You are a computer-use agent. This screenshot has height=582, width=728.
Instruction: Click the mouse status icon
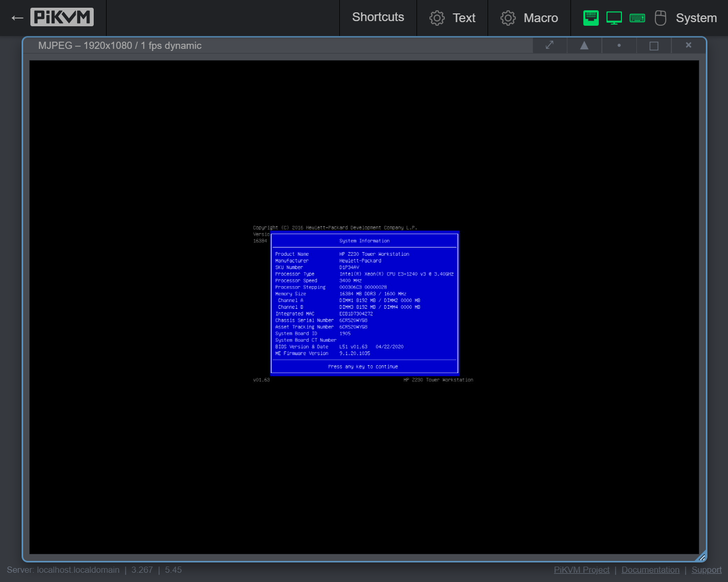coord(661,18)
